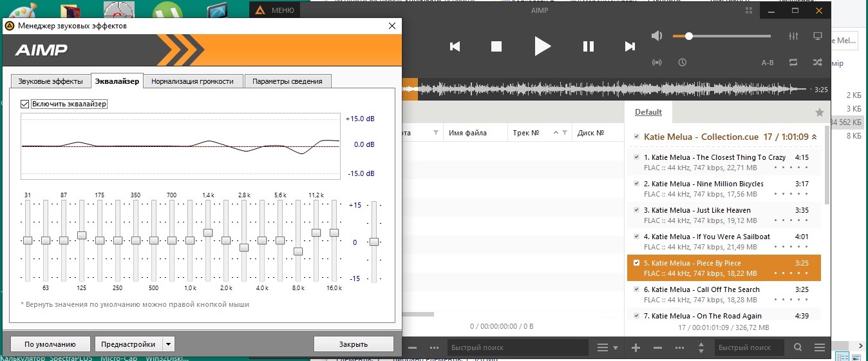Close the Менеджер звуковых эффектов dialog
Viewport: 868px width, 361px height.
(x=392, y=26)
